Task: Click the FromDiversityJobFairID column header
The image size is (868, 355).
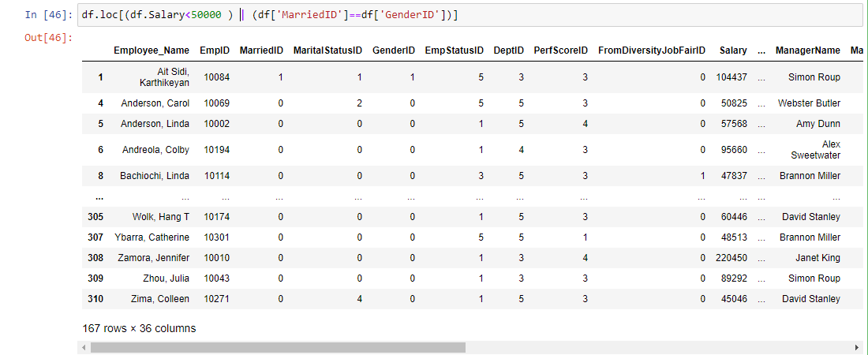Action: coord(652,50)
